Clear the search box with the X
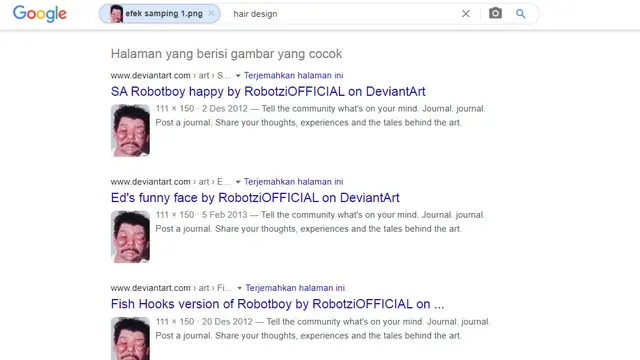640x360 pixels. pyautogui.click(x=466, y=14)
